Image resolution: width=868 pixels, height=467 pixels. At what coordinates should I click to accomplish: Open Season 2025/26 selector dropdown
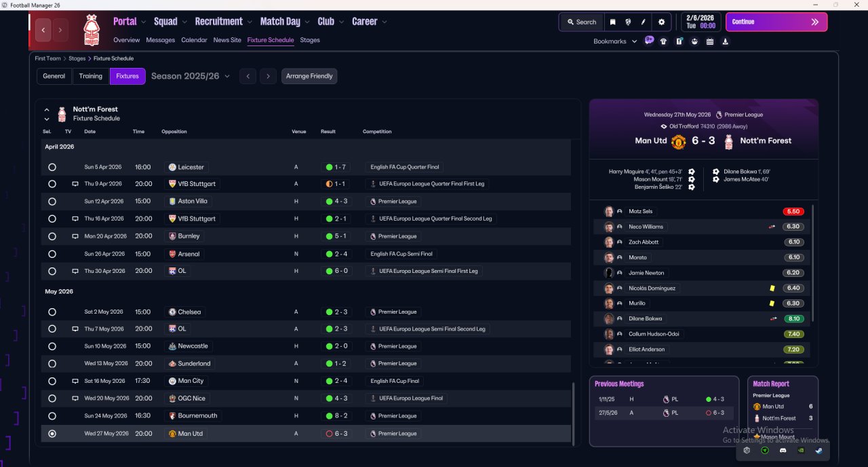tap(191, 76)
